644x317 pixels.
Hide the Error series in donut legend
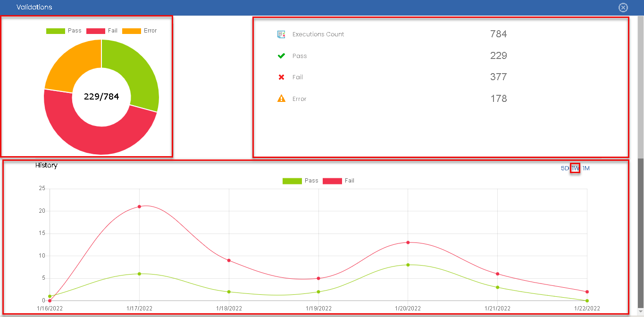pyautogui.click(x=139, y=31)
